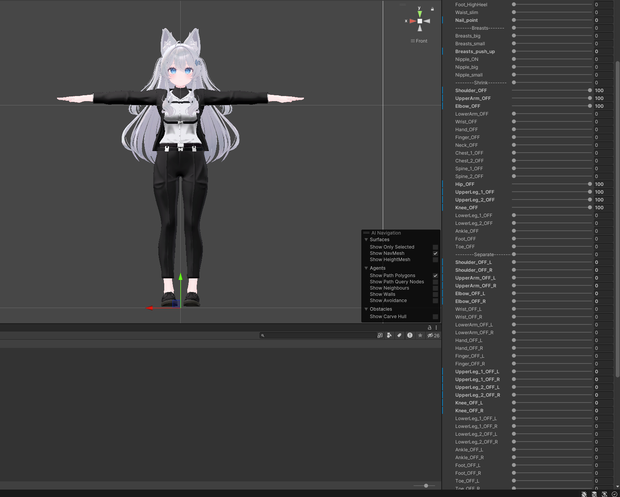Toggle hidden packages eye icon showing 26

(433, 335)
